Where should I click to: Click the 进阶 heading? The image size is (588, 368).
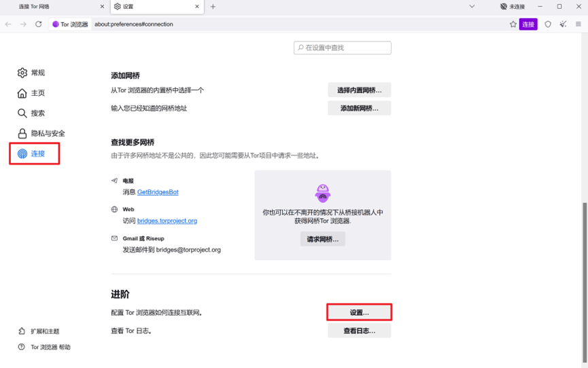[x=120, y=294]
